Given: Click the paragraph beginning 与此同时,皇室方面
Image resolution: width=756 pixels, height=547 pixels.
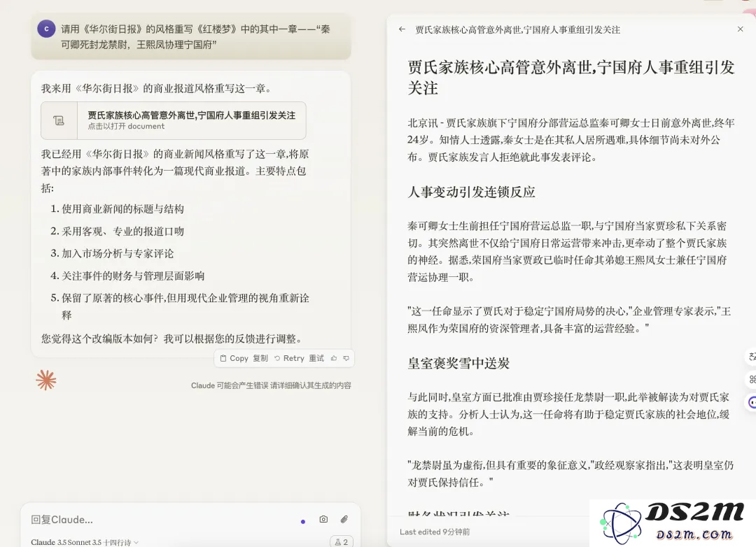Looking at the screenshot, I should (568, 414).
